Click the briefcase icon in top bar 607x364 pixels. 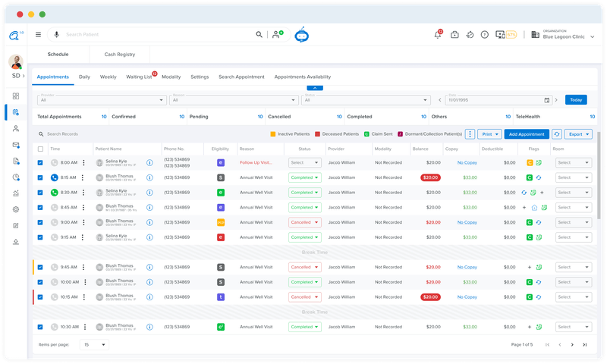tap(454, 35)
